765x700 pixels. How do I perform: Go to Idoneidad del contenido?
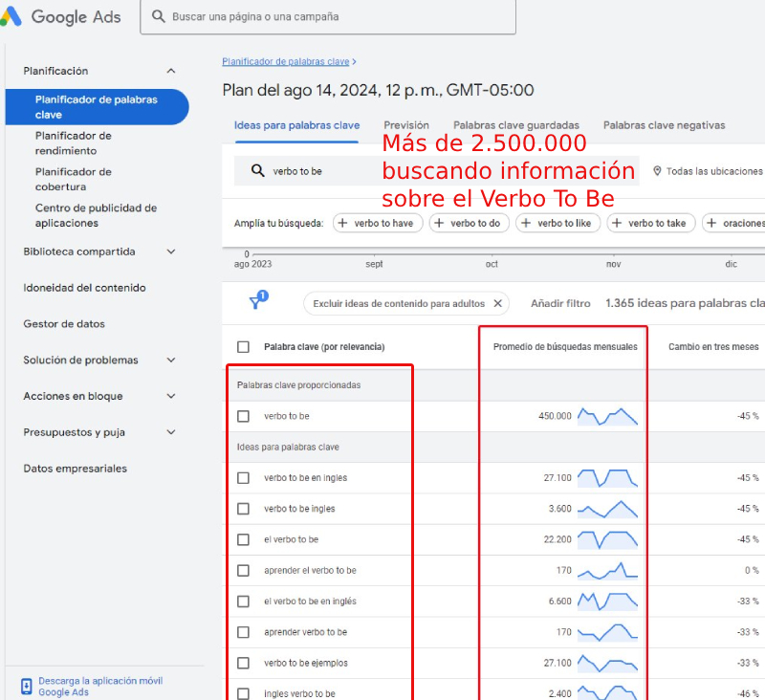click(84, 288)
